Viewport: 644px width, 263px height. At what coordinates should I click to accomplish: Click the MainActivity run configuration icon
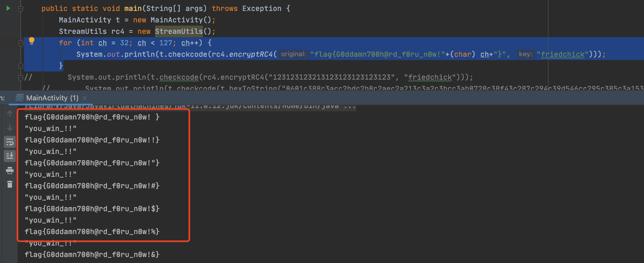coord(19,98)
